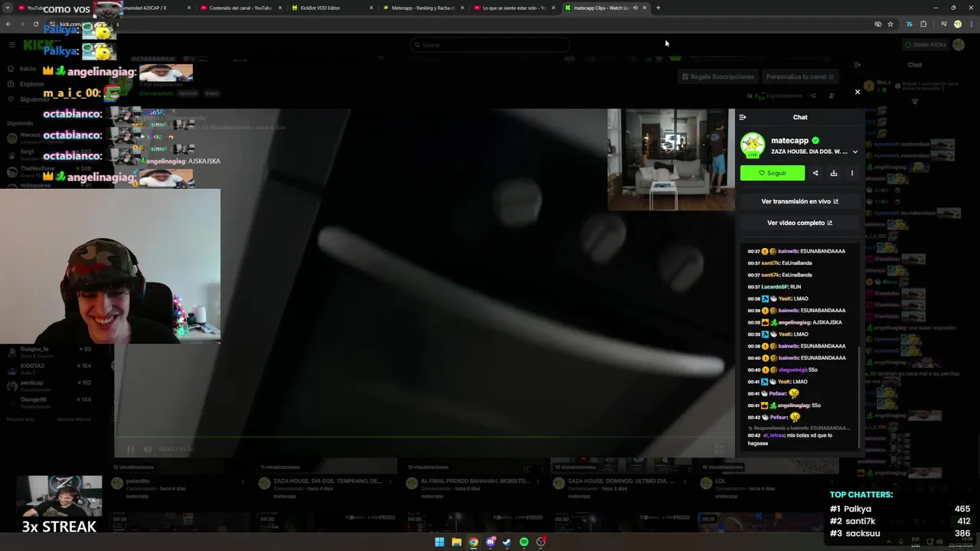Follow matecapp with the Seguir button
The height and width of the screenshot is (551, 980).
click(x=773, y=173)
